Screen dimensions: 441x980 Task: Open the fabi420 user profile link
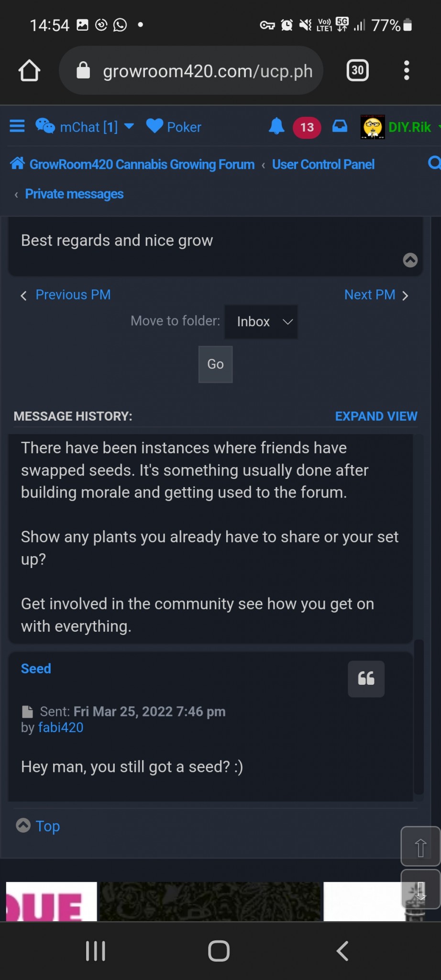[x=61, y=727]
